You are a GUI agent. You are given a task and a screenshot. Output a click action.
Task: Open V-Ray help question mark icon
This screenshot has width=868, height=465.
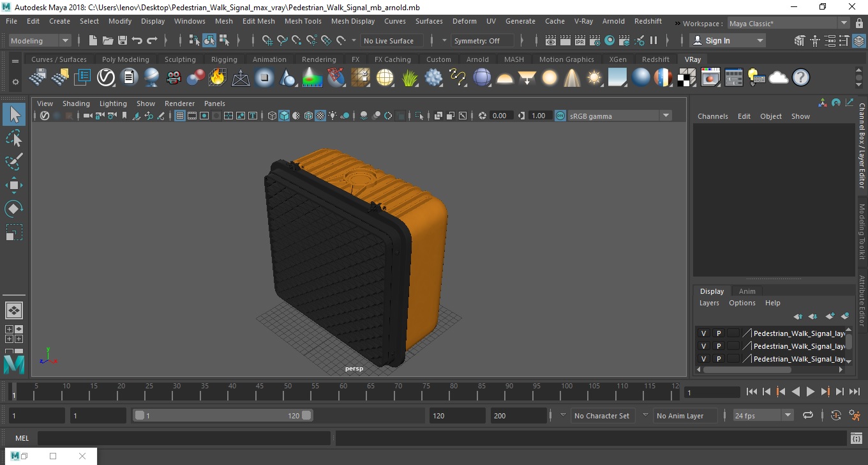[800, 77]
